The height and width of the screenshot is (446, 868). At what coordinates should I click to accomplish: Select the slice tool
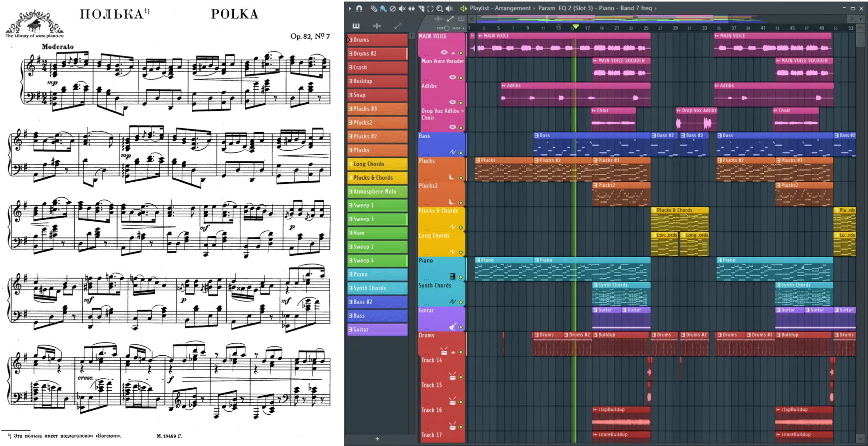pos(421,9)
